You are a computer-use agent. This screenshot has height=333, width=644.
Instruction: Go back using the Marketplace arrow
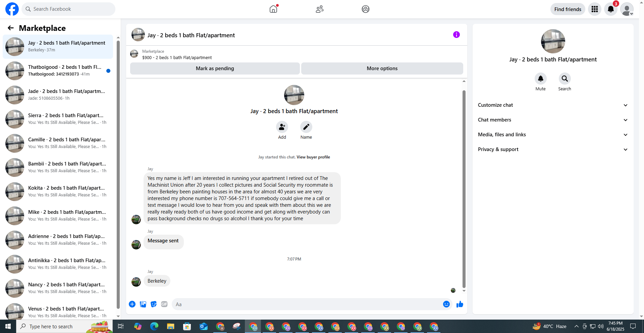click(x=11, y=28)
